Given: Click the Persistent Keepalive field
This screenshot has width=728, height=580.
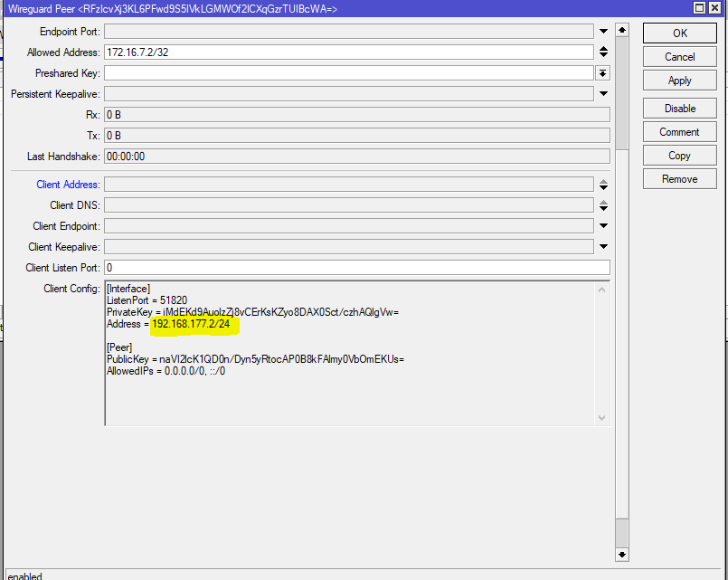Looking at the screenshot, I should point(349,94).
